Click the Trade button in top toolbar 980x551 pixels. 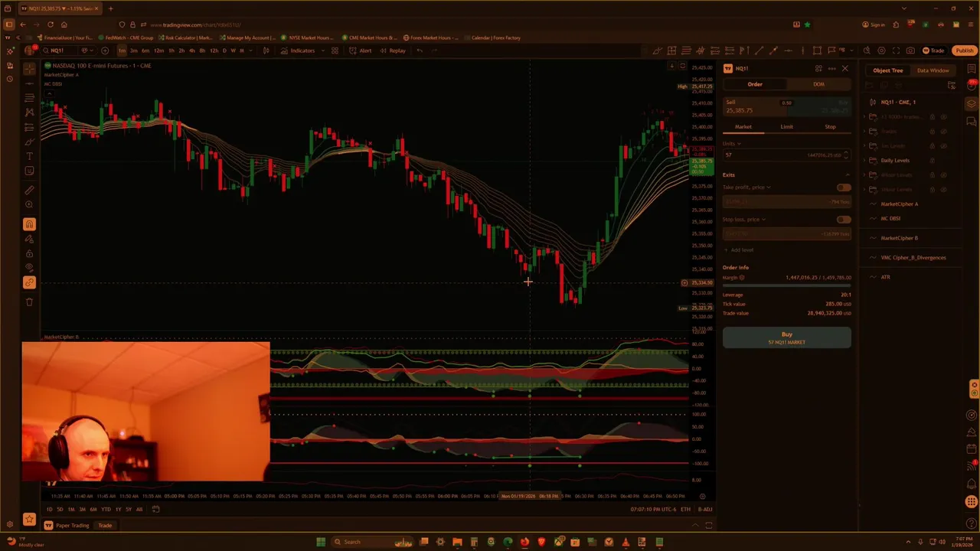click(x=933, y=51)
